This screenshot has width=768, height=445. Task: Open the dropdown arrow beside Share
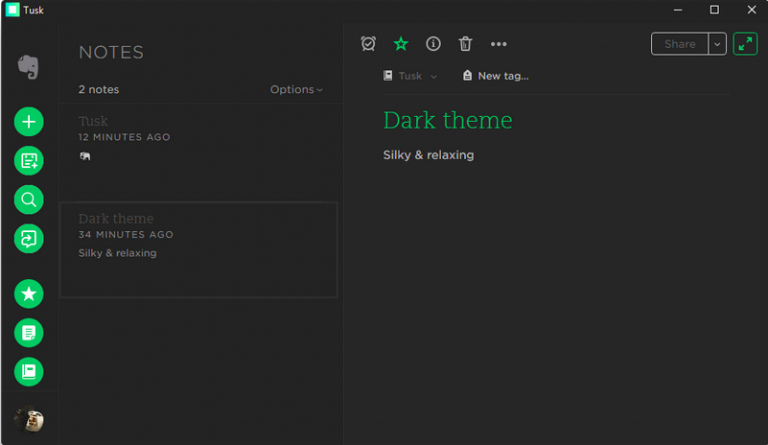[x=717, y=44]
